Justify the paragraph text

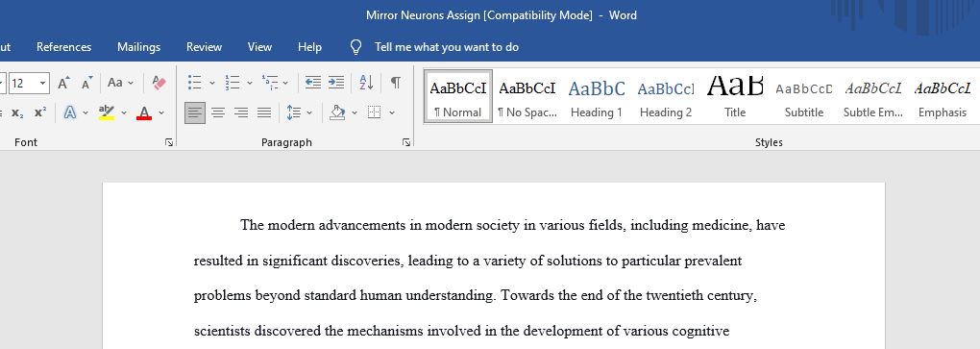tap(264, 112)
